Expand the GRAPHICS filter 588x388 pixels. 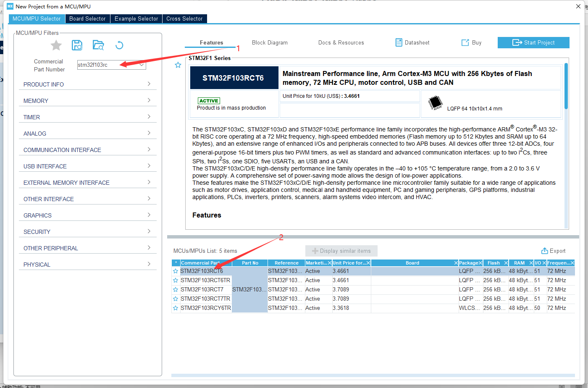(87, 215)
